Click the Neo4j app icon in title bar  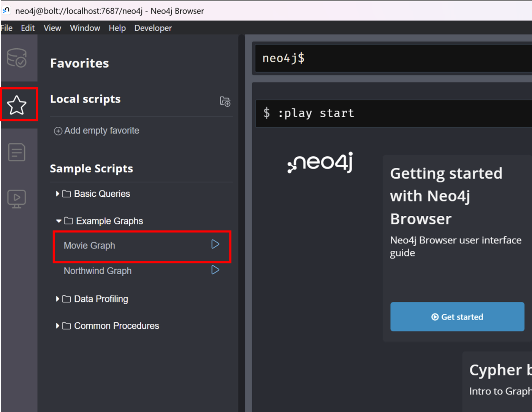point(6,10)
